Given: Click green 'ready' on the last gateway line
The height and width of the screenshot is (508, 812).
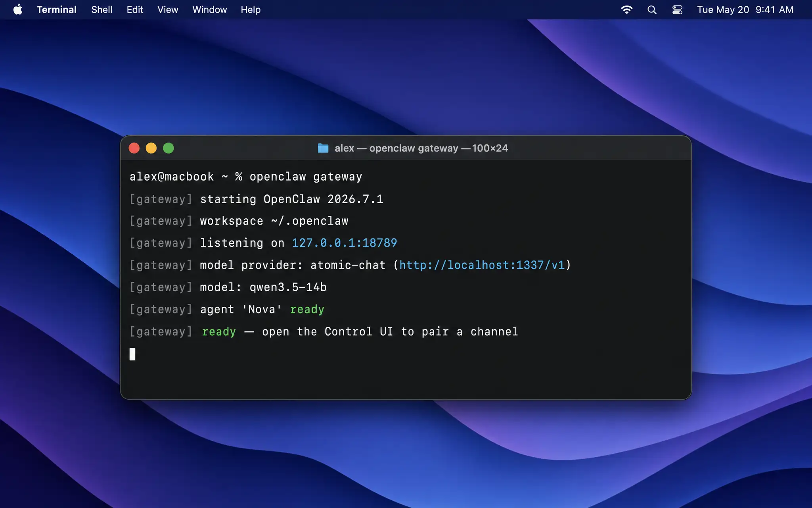Looking at the screenshot, I should click(x=219, y=332).
